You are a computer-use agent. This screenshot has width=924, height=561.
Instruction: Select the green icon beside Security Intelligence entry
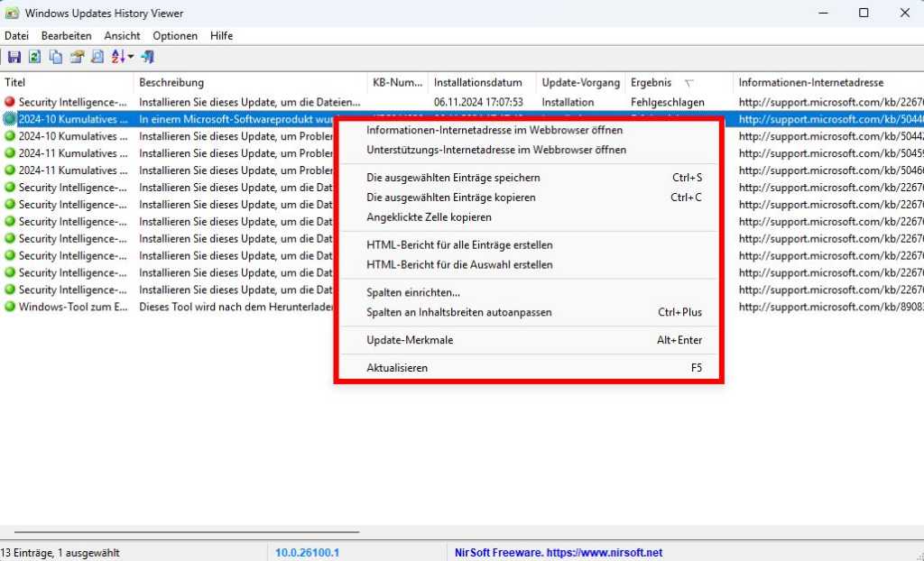click(10, 188)
